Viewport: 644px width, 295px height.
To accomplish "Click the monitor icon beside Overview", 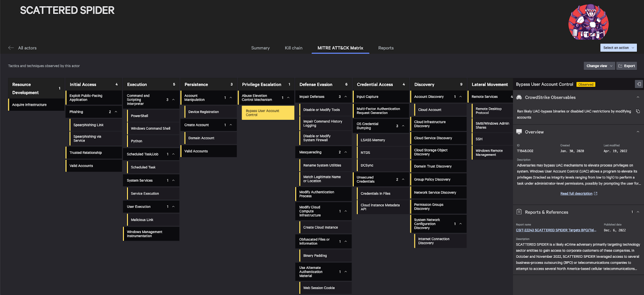I will click(519, 132).
